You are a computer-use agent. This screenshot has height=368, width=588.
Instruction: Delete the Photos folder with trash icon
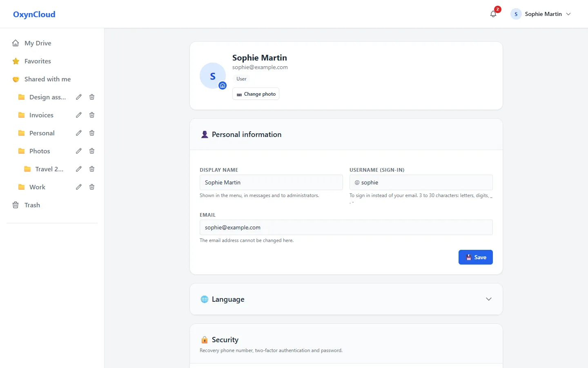click(92, 151)
